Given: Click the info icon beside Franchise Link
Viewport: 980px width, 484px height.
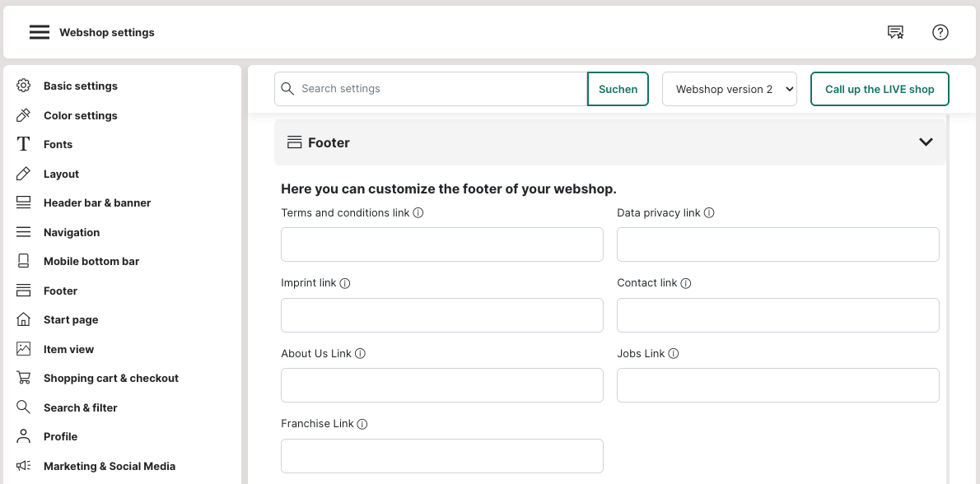Looking at the screenshot, I should 362,424.
